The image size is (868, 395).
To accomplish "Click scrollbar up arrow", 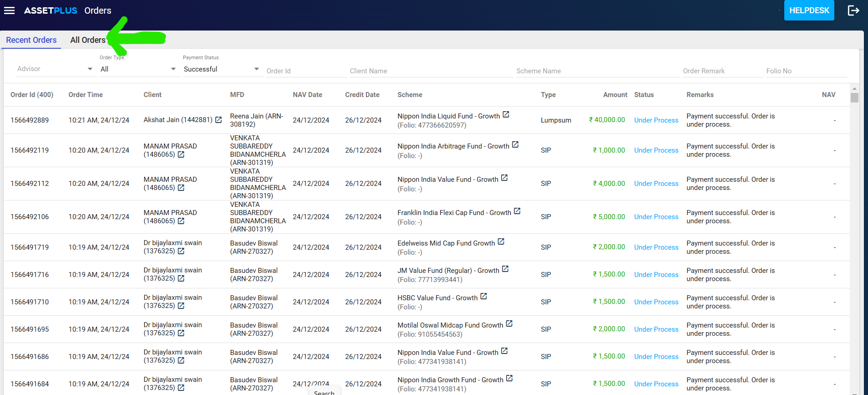I will (x=854, y=88).
